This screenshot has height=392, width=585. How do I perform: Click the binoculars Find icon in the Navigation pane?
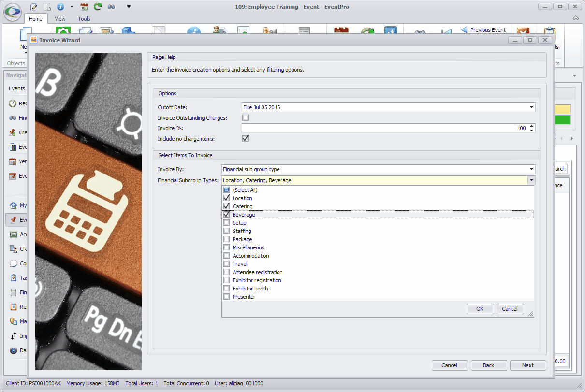tap(13, 118)
